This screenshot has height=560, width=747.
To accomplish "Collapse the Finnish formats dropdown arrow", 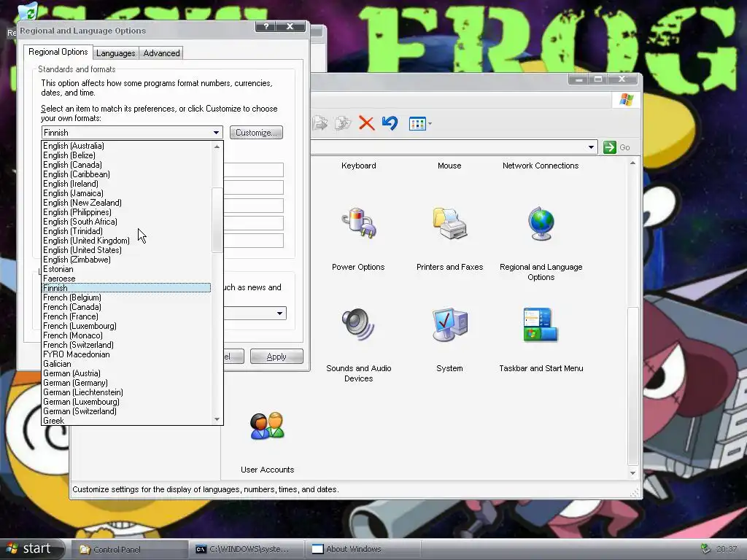I will [x=216, y=133].
